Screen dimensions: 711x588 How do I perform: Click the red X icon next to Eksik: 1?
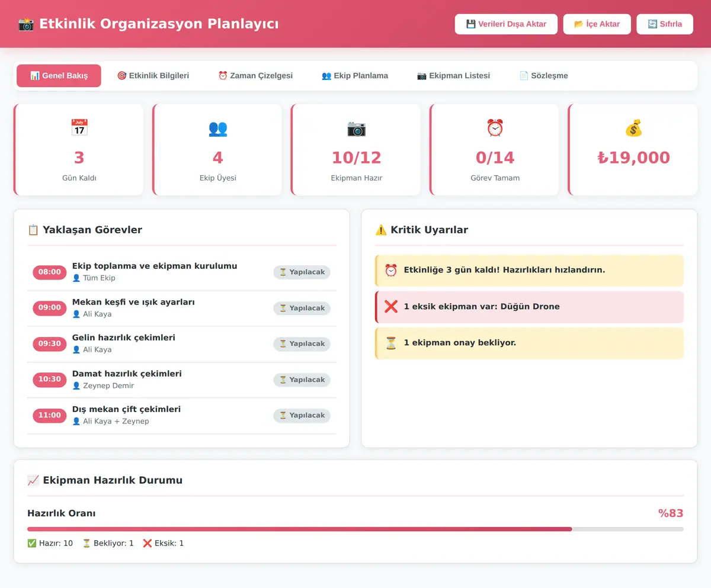pyautogui.click(x=148, y=543)
